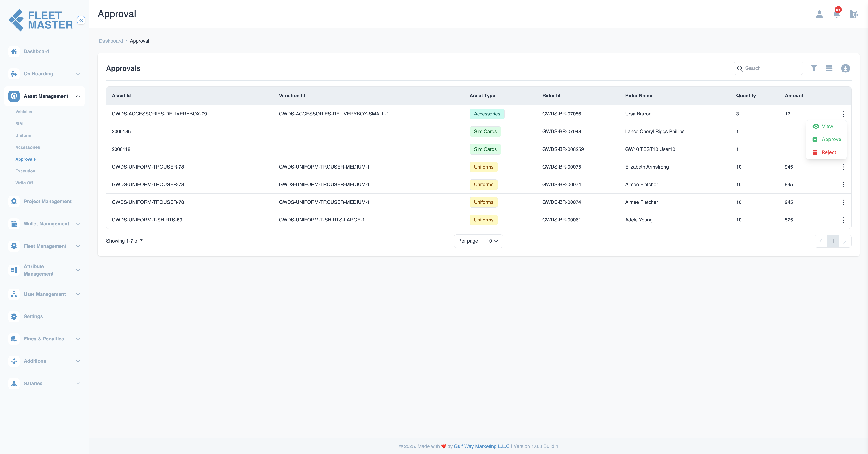The width and height of the screenshot is (868, 454).
Task: Click the Asset Id column header
Action: [121, 96]
